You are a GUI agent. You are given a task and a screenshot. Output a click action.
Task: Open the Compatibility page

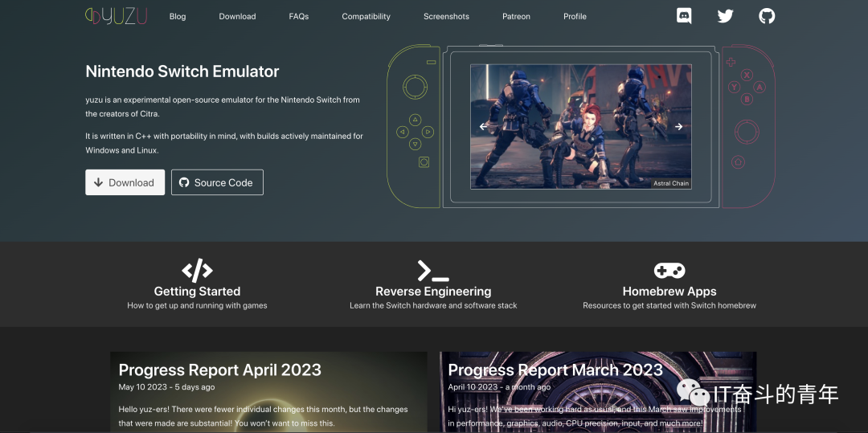pyautogui.click(x=366, y=17)
